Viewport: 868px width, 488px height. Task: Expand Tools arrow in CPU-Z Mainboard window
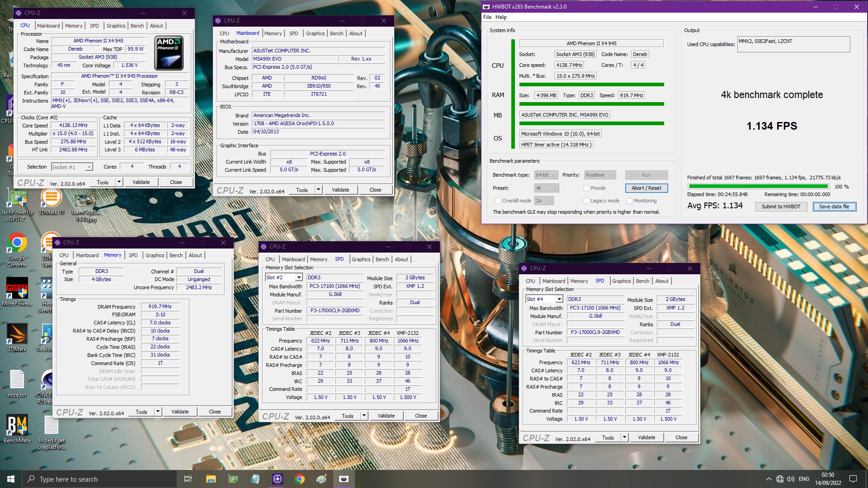[318, 190]
